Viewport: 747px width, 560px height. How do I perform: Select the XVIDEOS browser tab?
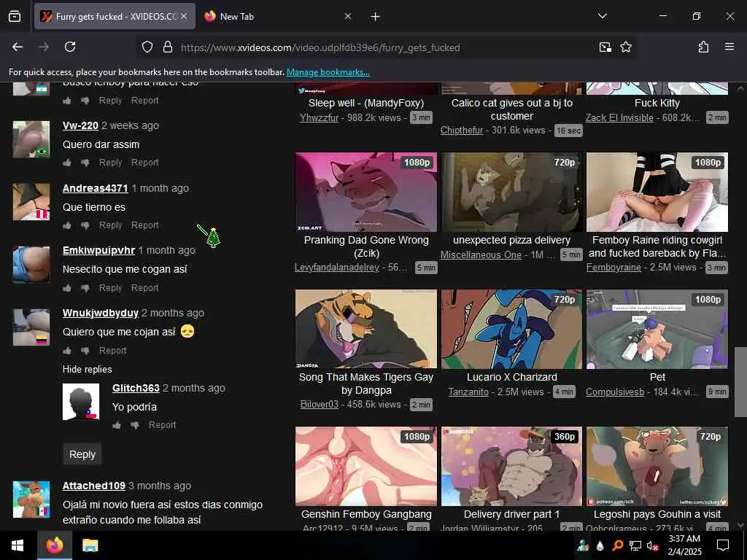pyautogui.click(x=115, y=16)
